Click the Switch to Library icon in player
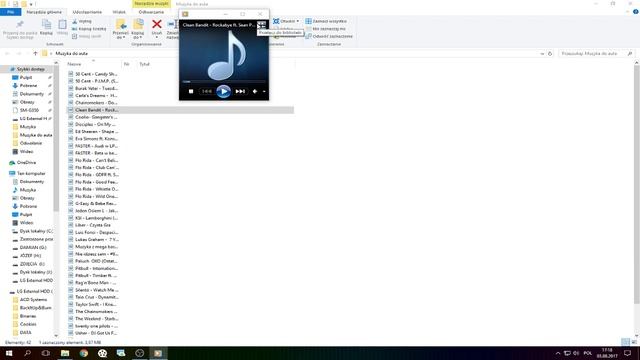 click(261, 25)
